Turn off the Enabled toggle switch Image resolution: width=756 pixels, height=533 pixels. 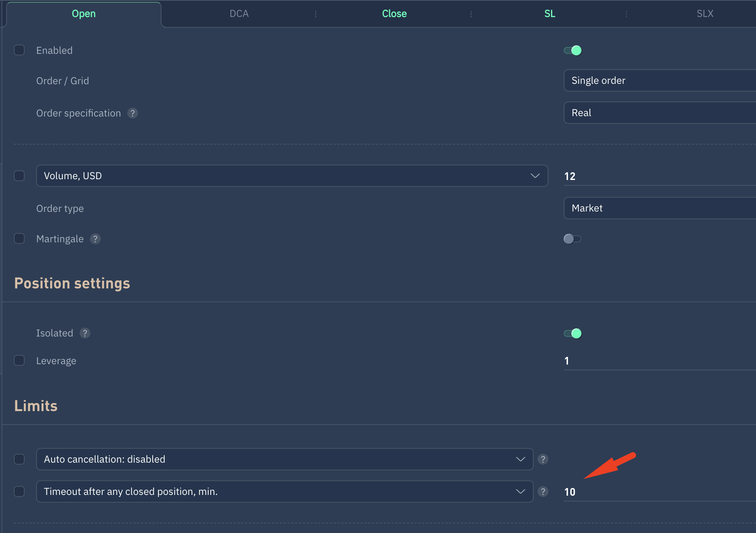(573, 50)
